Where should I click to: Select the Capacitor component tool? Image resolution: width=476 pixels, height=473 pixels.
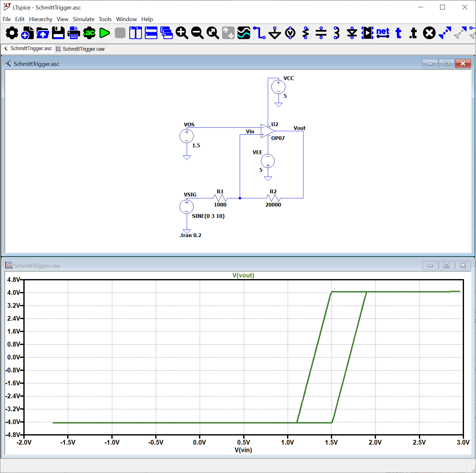click(x=321, y=33)
